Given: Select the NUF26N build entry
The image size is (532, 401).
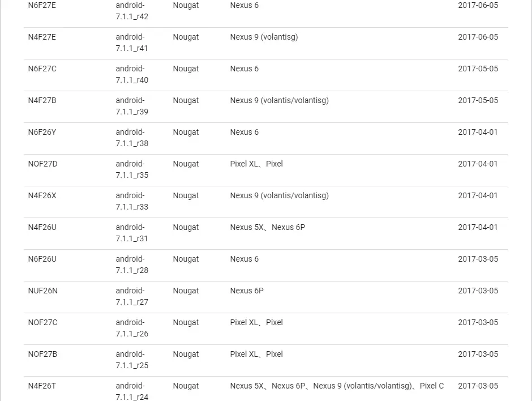Looking at the screenshot, I should click(x=43, y=291).
